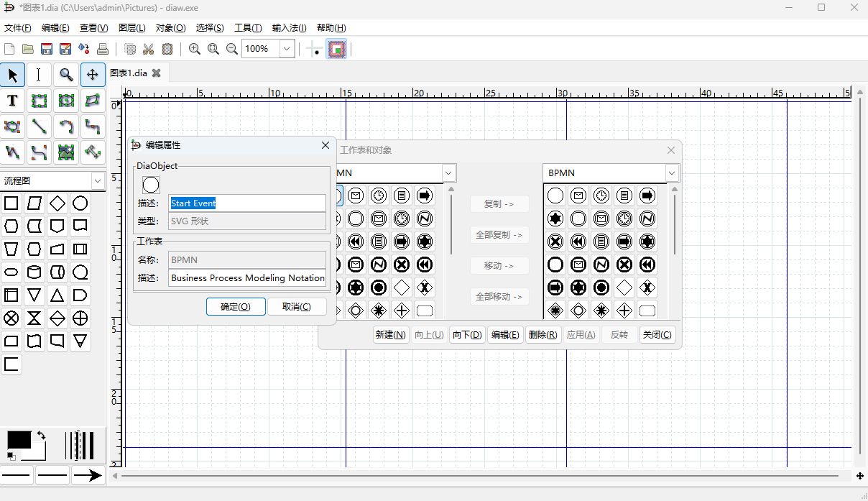The height and width of the screenshot is (501, 868).
Task: Pick the cylinder magnetic disk shape
Action: coord(34,272)
